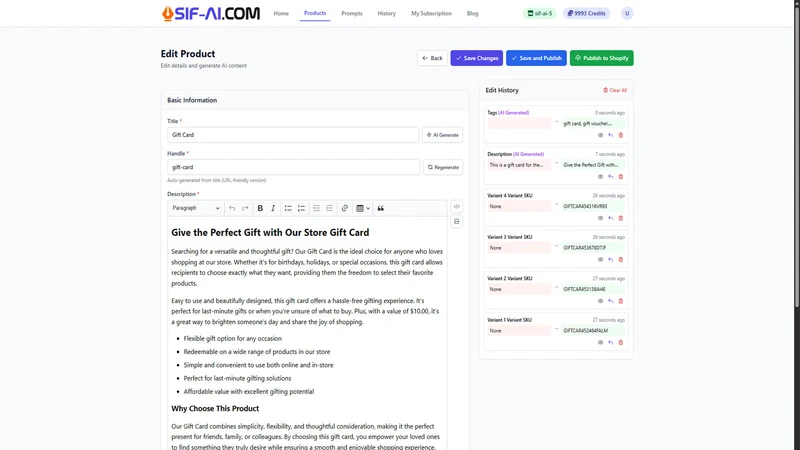This screenshot has width=800, height=450.
Task: Insert a block quote
Action: (381, 208)
